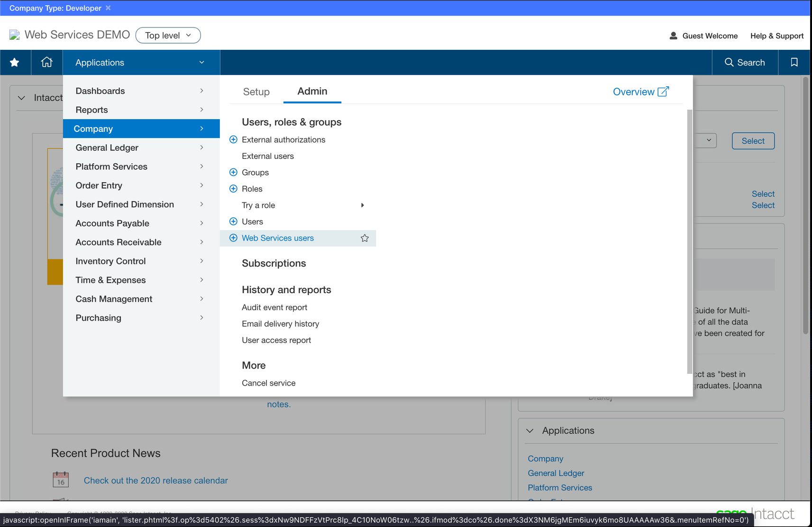Switch to the Setup tab
The image size is (812, 527).
point(256,92)
